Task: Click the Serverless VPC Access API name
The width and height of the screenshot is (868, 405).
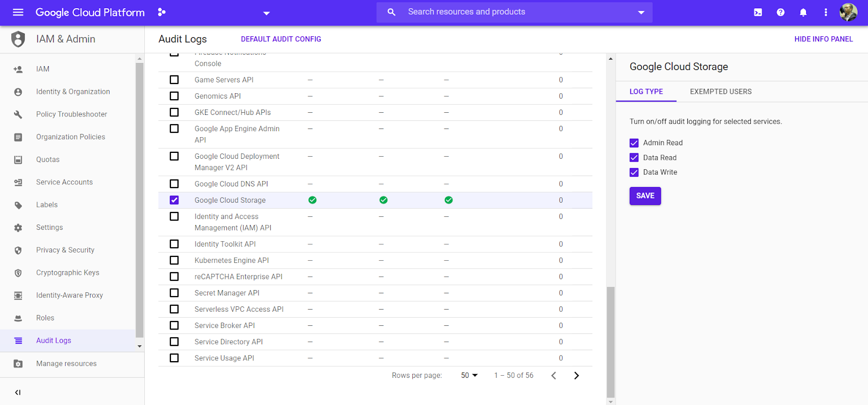Action: 239,309
